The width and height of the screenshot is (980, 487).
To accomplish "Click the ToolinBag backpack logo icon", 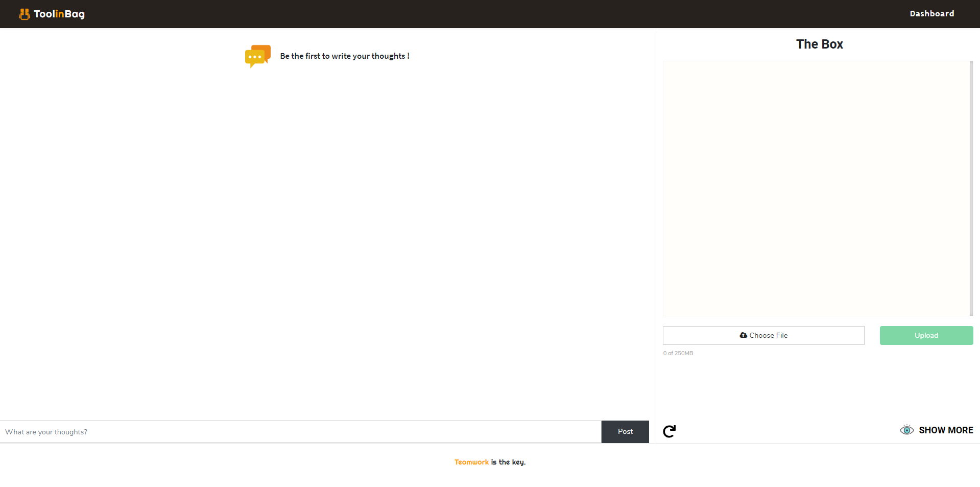I will 24,14.
